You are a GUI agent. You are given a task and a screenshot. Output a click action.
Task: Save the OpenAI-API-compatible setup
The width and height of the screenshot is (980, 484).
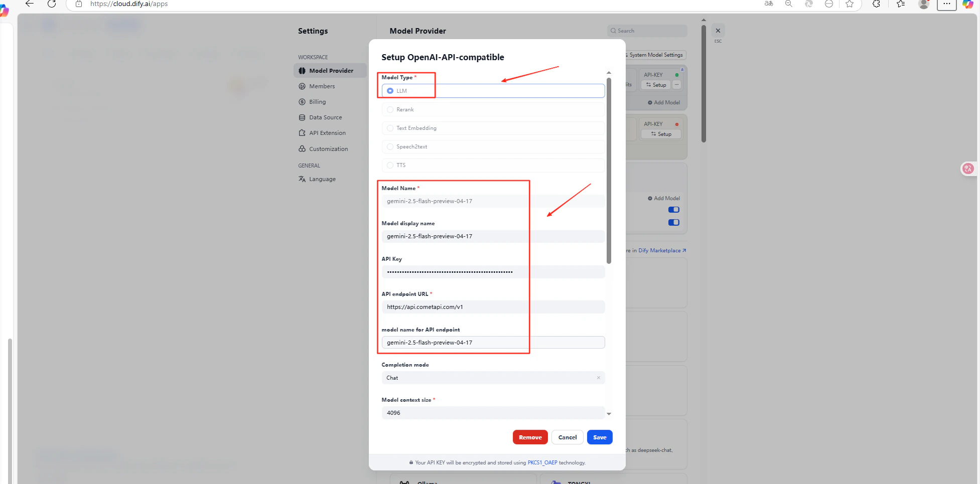(600, 437)
